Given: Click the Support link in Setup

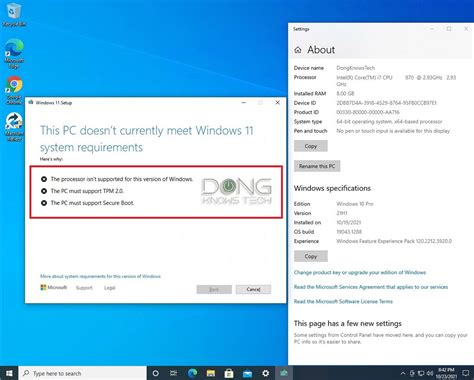Looking at the screenshot, I should [x=84, y=288].
